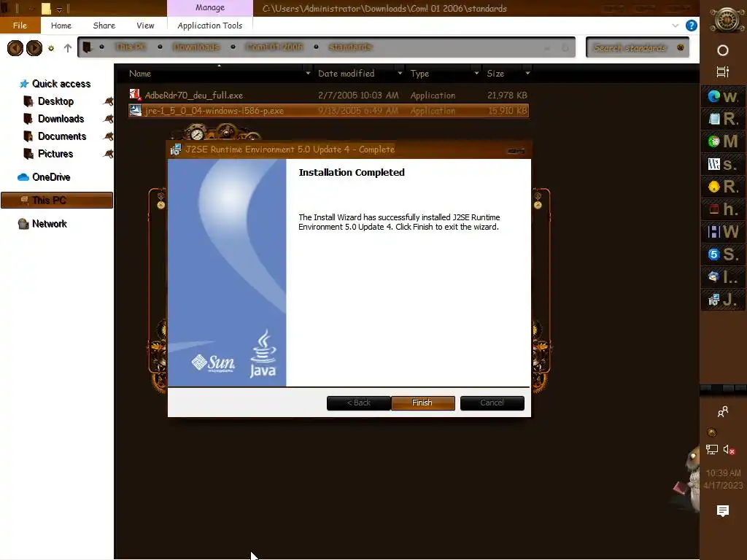Switch to the yellow bell R taskbar app
The height and width of the screenshot is (560, 747).
click(x=723, y=187)
